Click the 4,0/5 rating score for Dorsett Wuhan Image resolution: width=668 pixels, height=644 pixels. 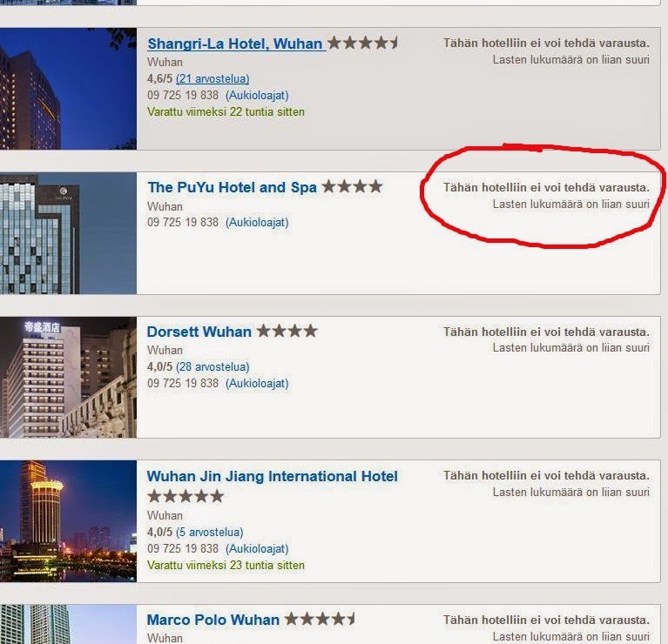[159, 367]
